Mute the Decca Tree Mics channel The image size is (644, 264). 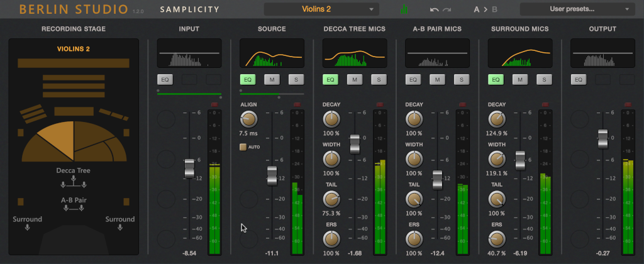[x=355, y=80]
